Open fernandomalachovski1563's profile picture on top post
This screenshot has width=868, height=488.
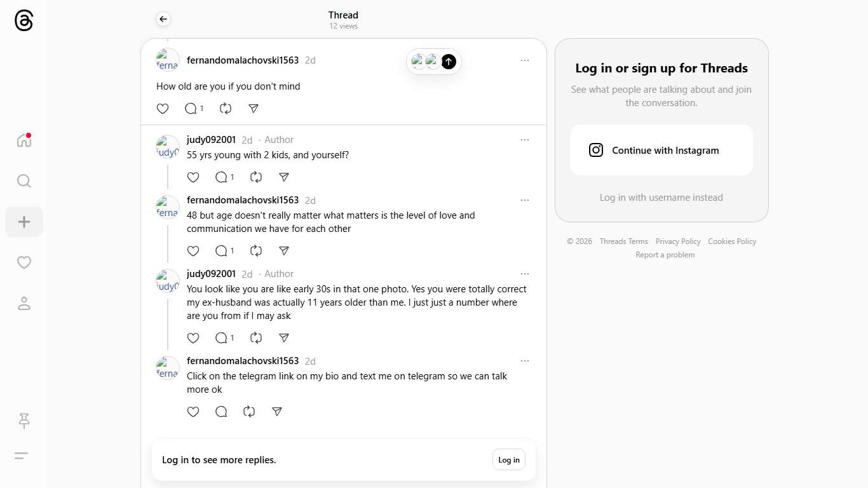pyautogui.click(x=168, y=60)
